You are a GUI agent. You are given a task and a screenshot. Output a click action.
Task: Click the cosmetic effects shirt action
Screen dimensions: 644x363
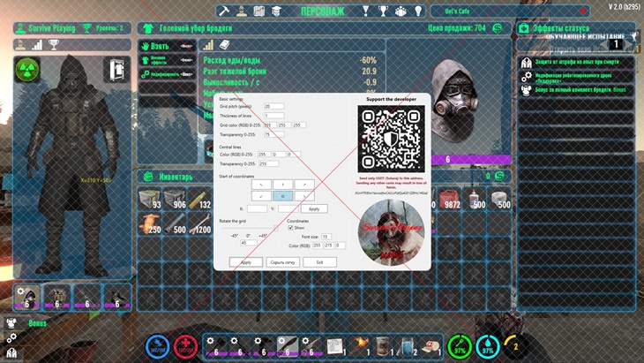pos(167,60)
